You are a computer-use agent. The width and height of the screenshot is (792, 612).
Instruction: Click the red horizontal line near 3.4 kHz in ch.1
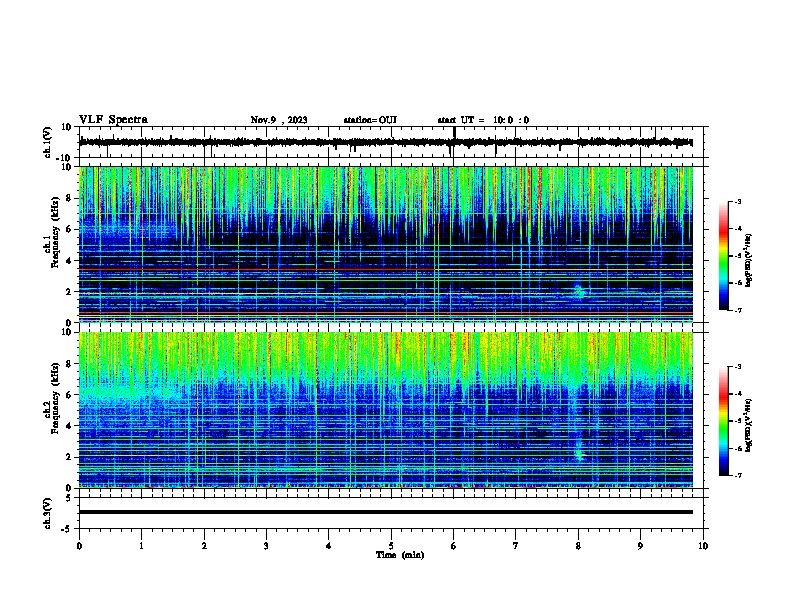385,270
